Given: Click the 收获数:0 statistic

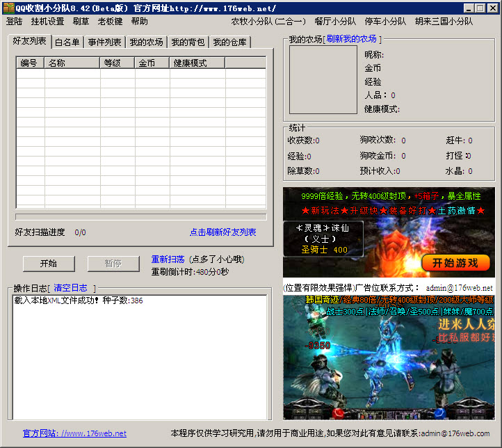Looking at the screenshot, I should (303, 141).
